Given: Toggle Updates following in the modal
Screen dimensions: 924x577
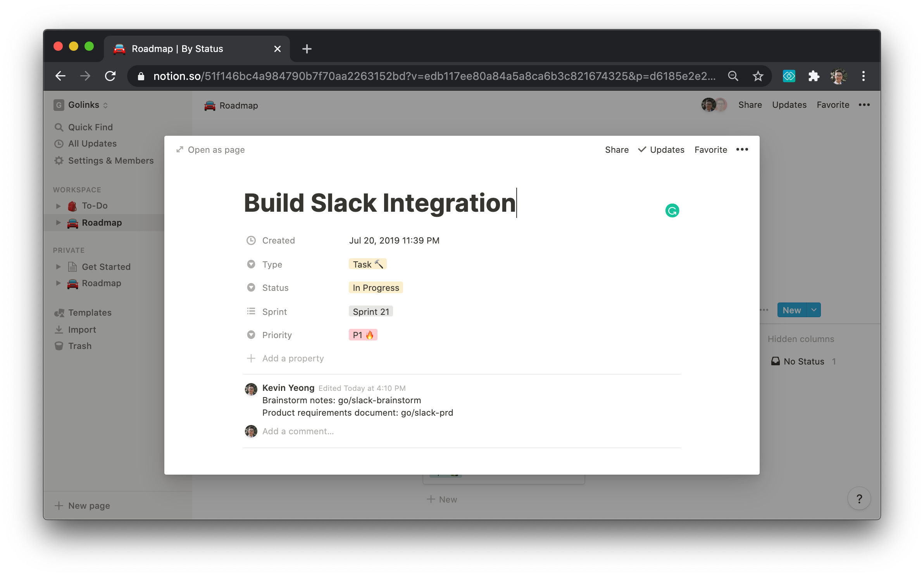Looking at the screenshot, I should (661, 150).
